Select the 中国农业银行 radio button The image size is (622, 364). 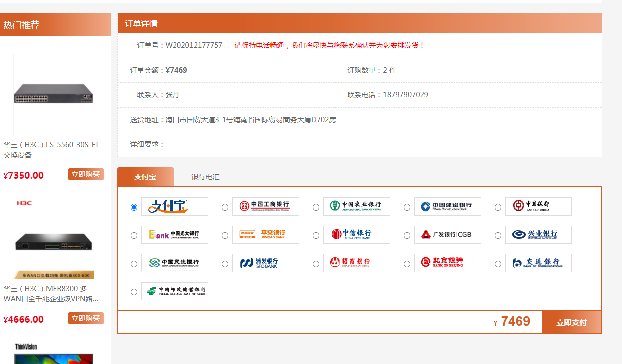pyautogui.click(x=316, y=207)
